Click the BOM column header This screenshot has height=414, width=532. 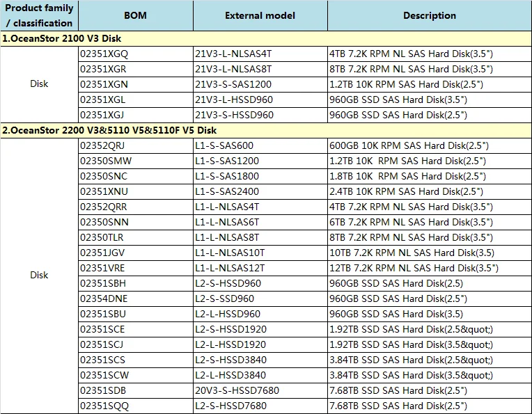point(135,15)
